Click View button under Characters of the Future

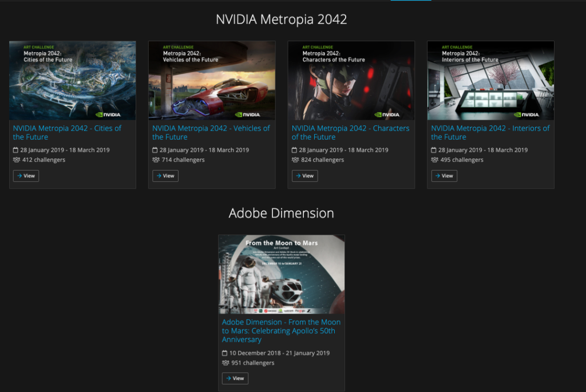[304, 176]
